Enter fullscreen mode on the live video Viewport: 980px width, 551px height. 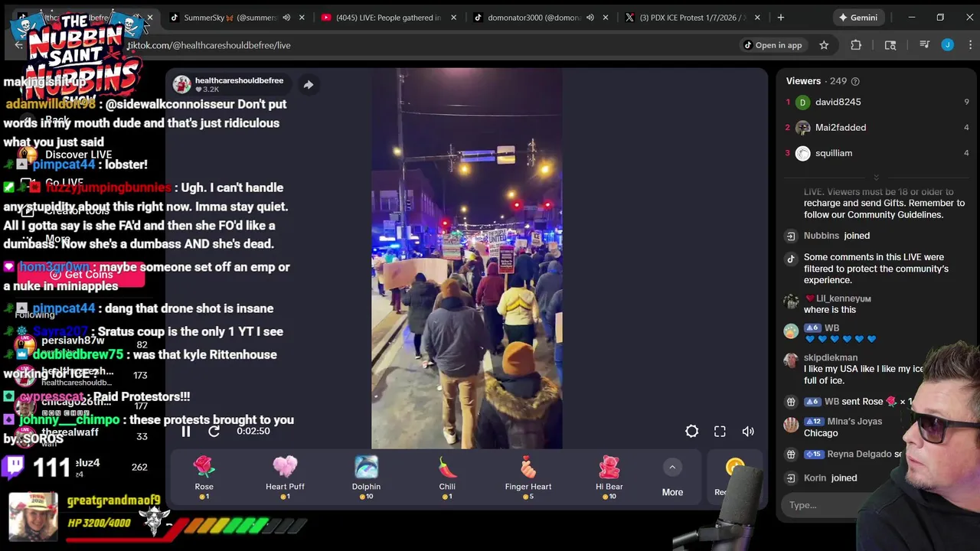click(x=720, y=432)
